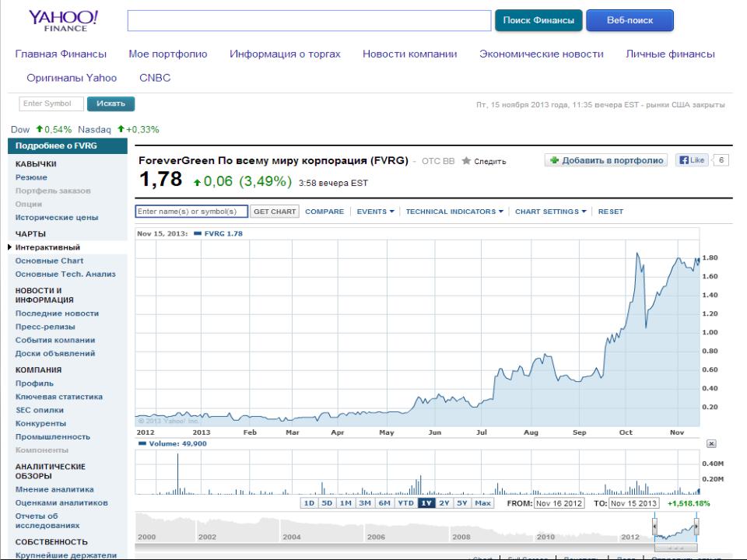Click the Поиск Финансы button
The width and height of the screenshot is (747, 560).
538,20
